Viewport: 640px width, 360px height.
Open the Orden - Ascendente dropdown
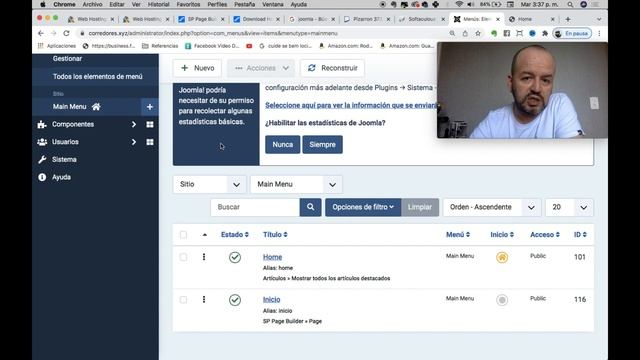(492, 207)
